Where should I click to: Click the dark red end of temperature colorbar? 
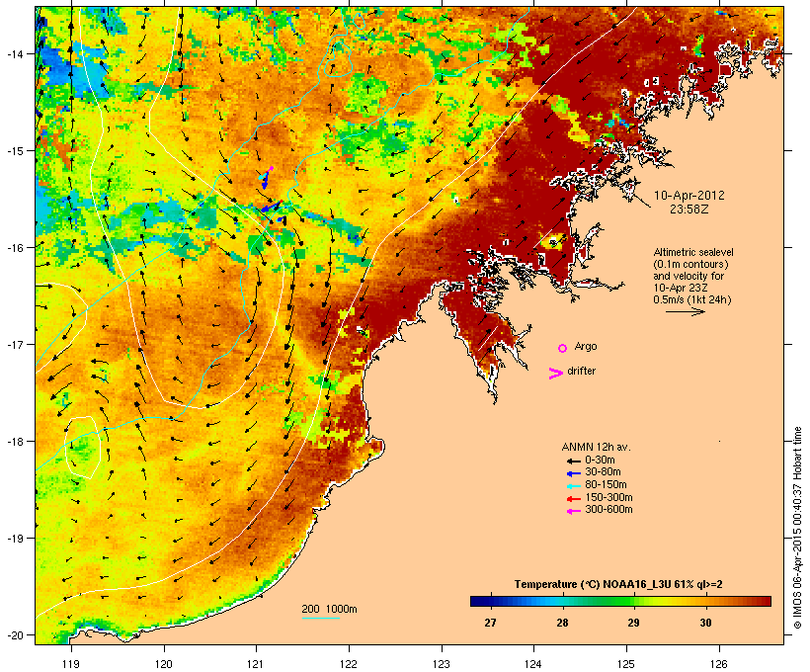pyautogui.click(x=765, y=601)
